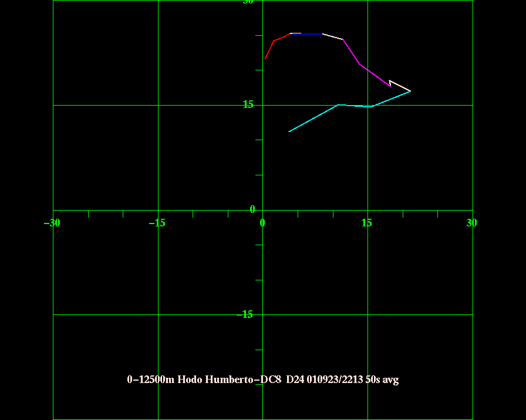This screenshot has height=420, width=526.
Task: Click the "0" label left of the vertical axis
Action: click(252, 209)
